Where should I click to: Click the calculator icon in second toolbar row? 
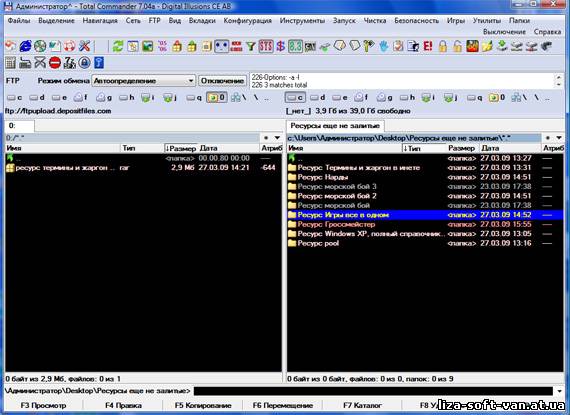tap(11, 63)
